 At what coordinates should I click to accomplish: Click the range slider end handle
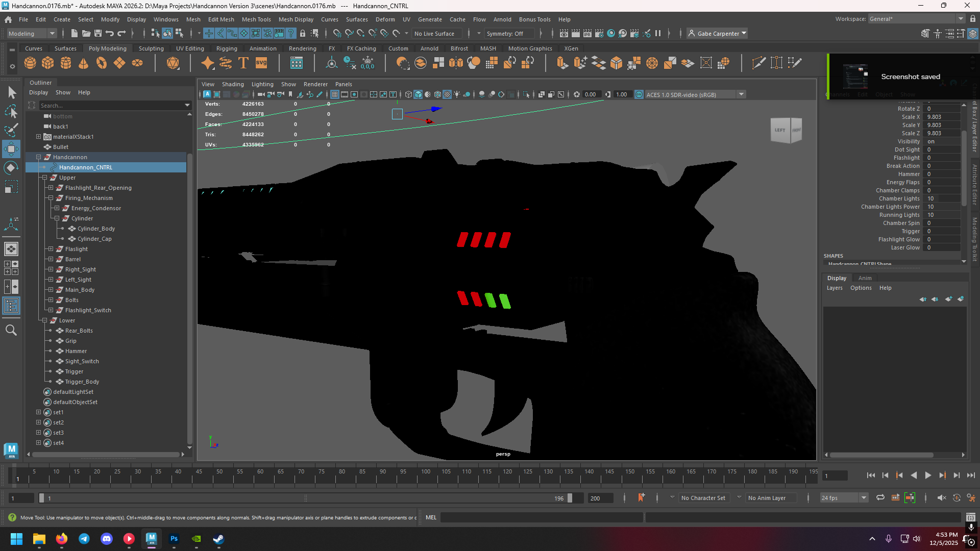pos(570,498)
